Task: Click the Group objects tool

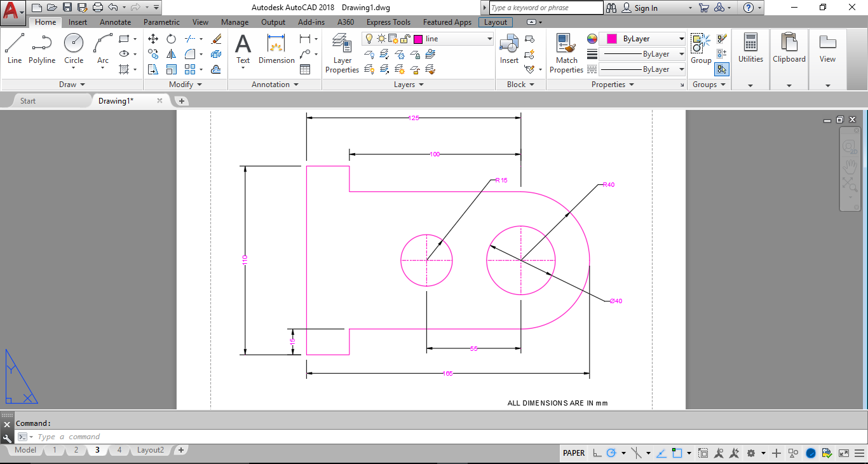Action: pyautogui.click(x=701, y=49)
